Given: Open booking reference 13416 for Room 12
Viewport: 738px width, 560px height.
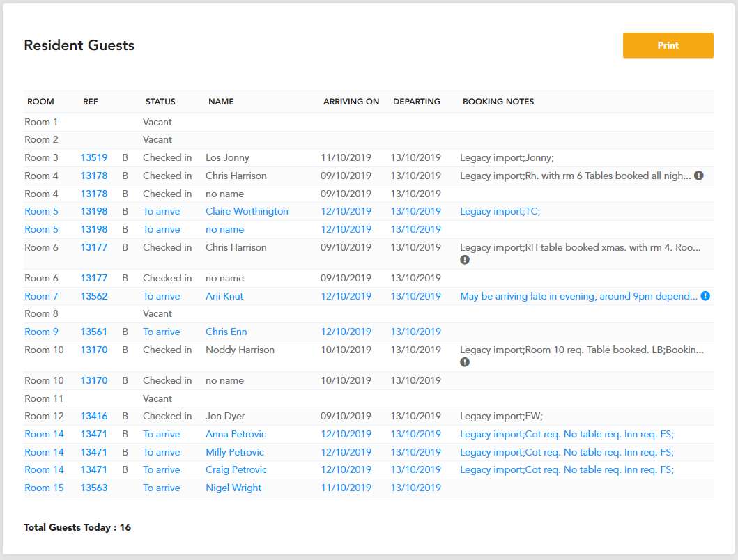Looking at the screenshot, I should [x=93, y=417].
